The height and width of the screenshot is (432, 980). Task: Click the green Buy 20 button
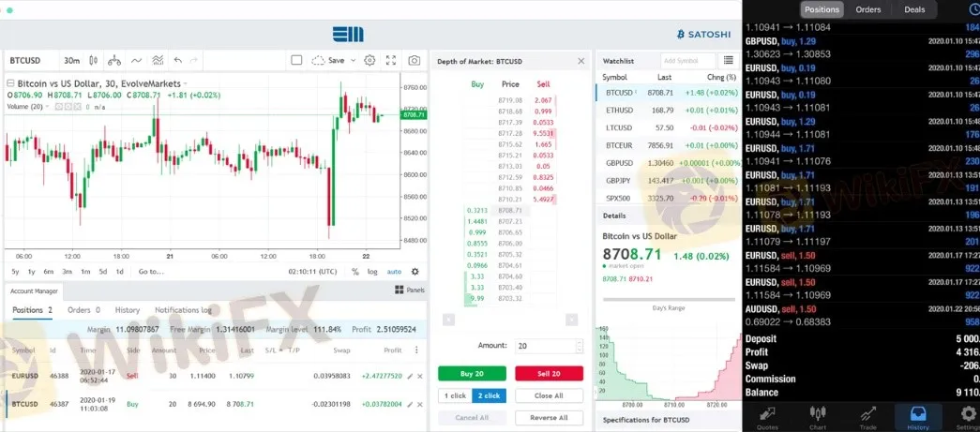pyautogui.click(x=472, y=373)
